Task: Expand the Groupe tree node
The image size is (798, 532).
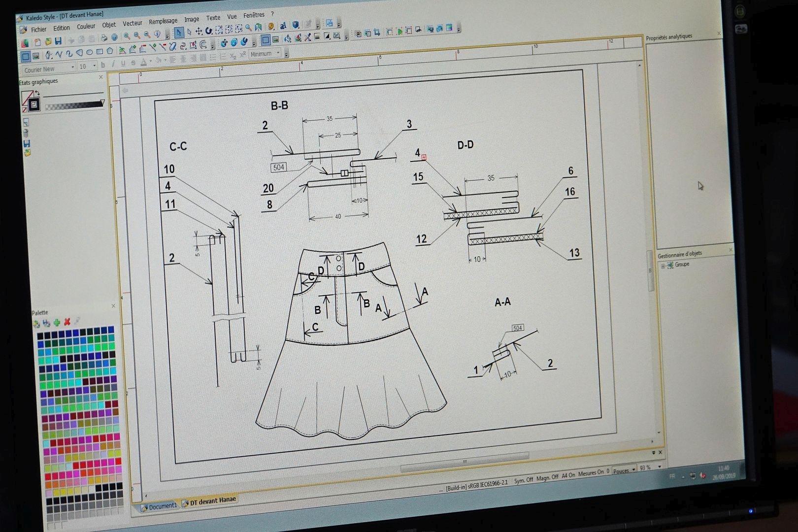Action: (x=663, y=266)
